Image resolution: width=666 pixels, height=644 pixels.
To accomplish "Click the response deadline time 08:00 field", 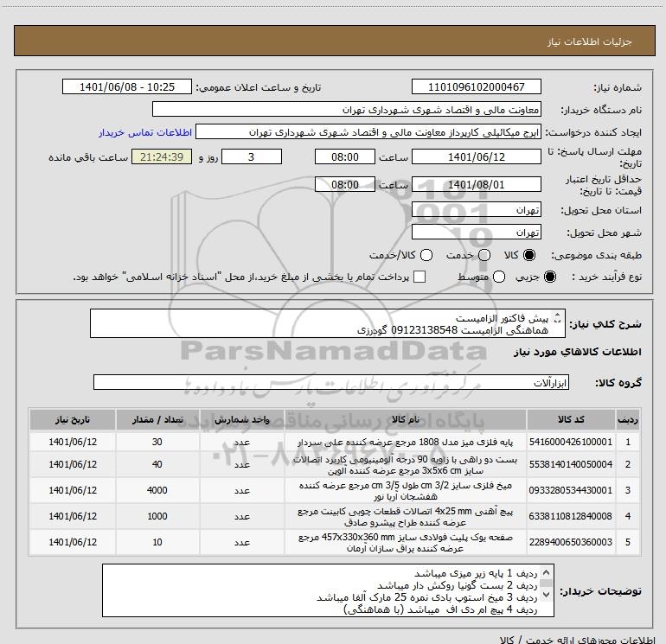I will (x=345, y=156).
